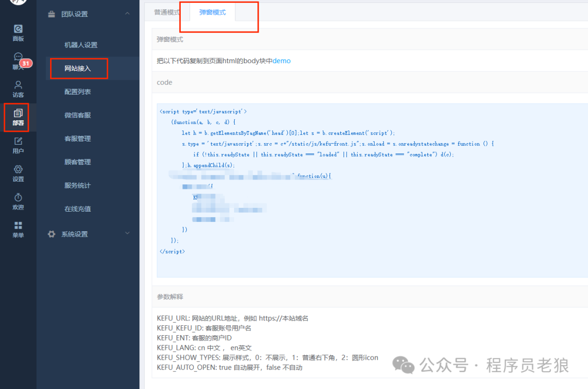Image resolution: width=588 pixels, height=389 pixels.
Task: Click the 弹窗模式 panel heading
Action: point(170,39)
